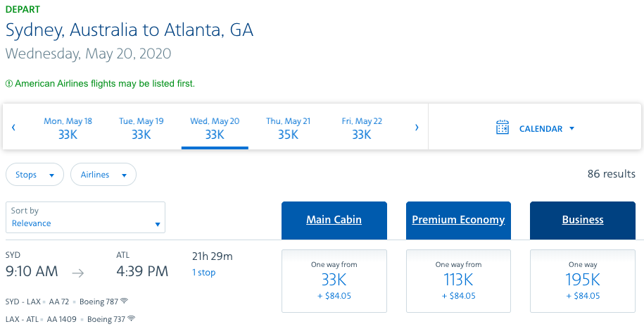The image size is (644, 329).
Task: Select the Fri, May 22 date tab
Action: point(362,128)
